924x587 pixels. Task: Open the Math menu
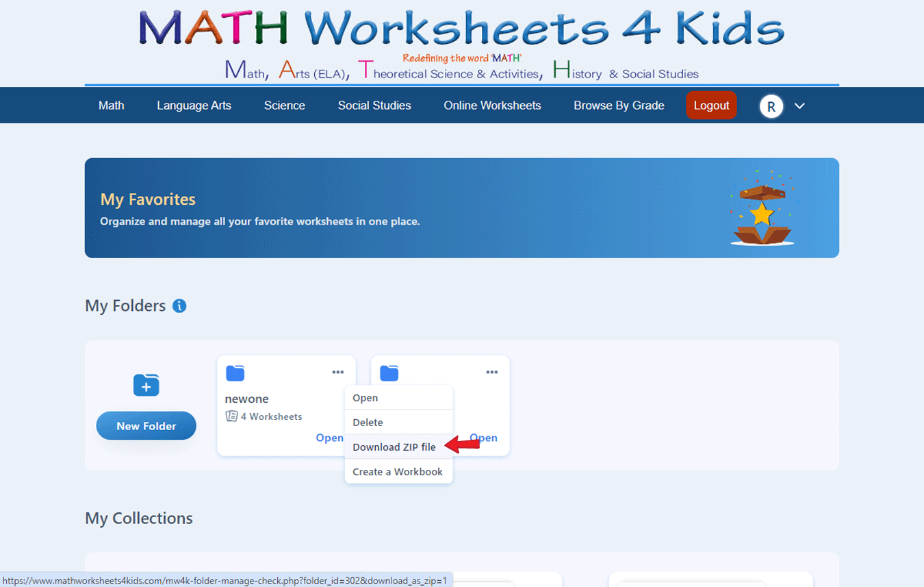[112, 105]
